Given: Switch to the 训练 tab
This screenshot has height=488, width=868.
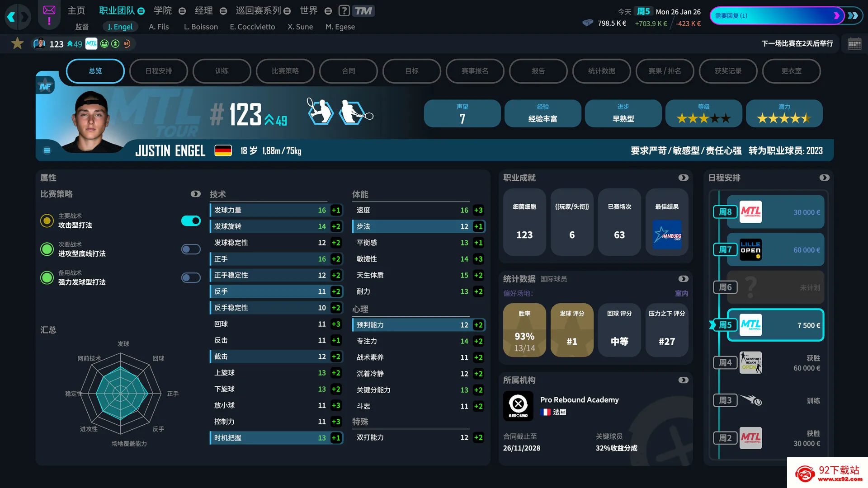Looking at the screenshot, I should tap(222, 71).
